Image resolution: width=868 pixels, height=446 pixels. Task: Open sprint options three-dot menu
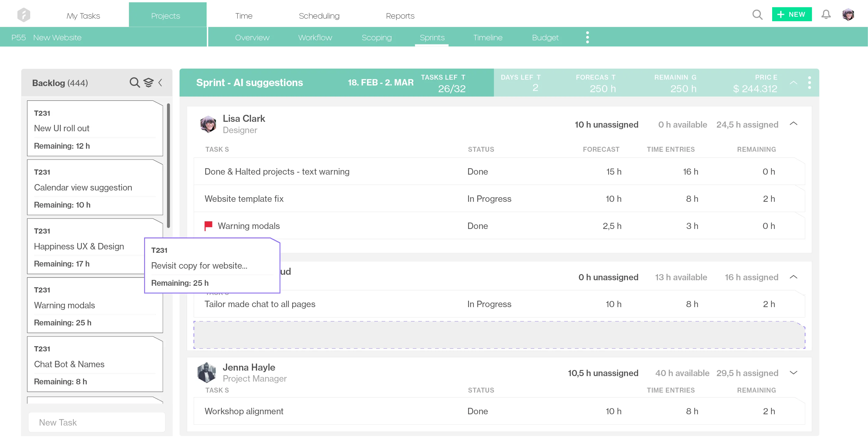(x=809, y=82)
